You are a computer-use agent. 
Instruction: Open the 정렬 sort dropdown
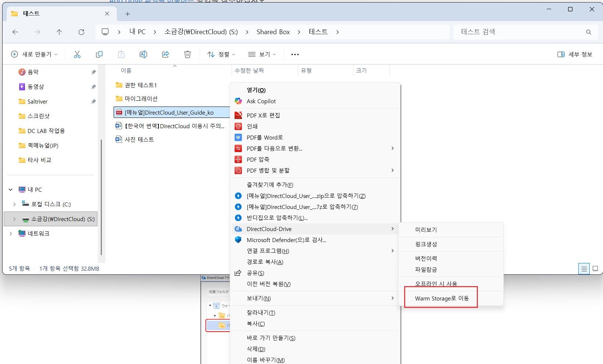221,54
